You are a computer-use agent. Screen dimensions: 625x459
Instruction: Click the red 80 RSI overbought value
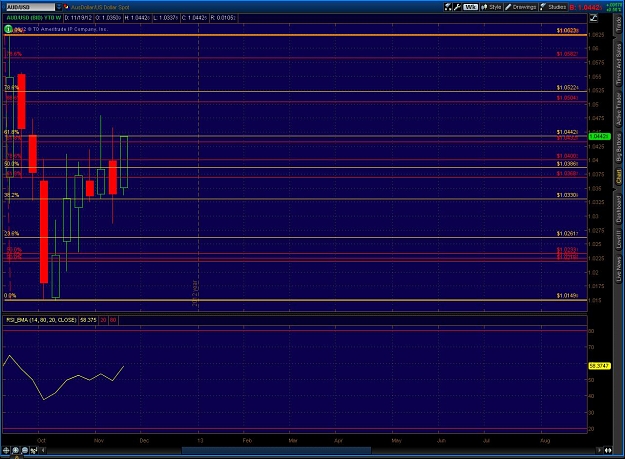(x=113, y=320)
